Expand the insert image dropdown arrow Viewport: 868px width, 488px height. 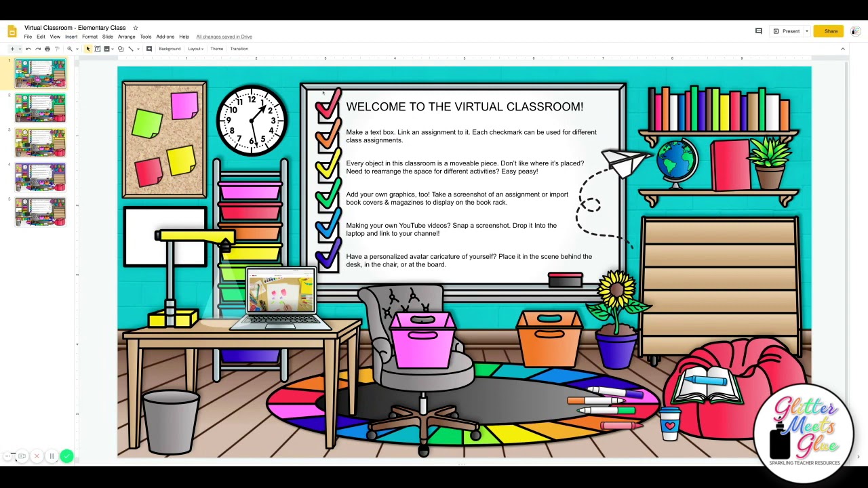coord(113,49)
